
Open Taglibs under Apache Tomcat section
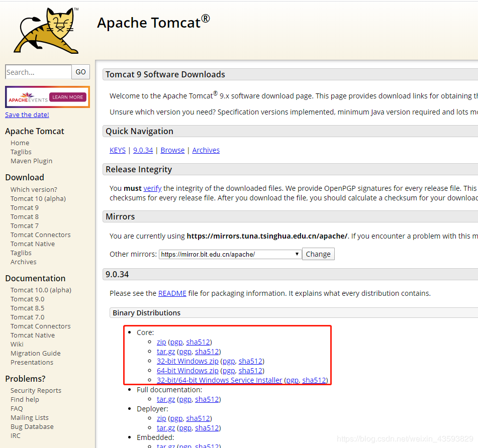click(x=21, y=152)
